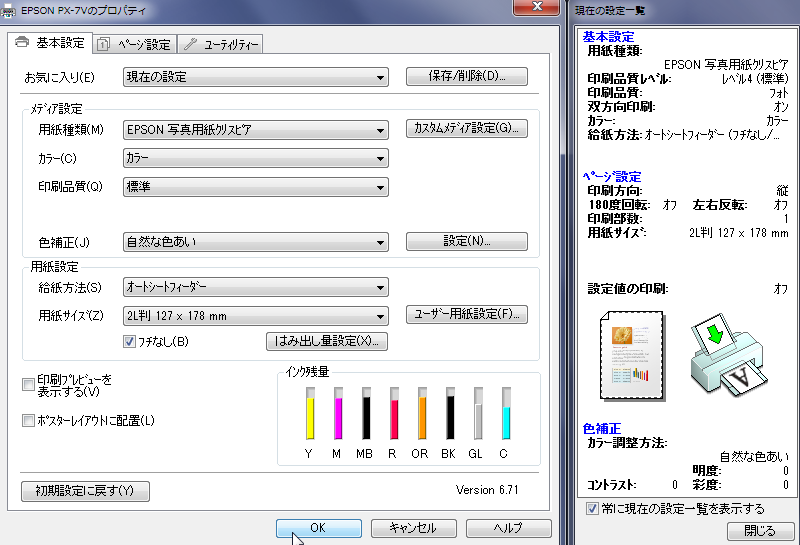Open the 用紙種類(M) paper type dropdown
The image size is (800, 545).
pyautogui.click(x=256, y=130)
